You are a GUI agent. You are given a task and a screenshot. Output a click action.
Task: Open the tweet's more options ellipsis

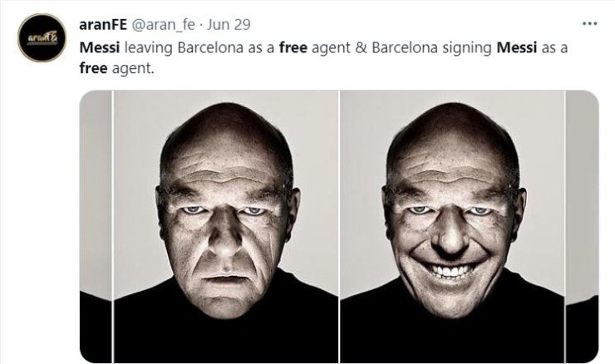589,23
